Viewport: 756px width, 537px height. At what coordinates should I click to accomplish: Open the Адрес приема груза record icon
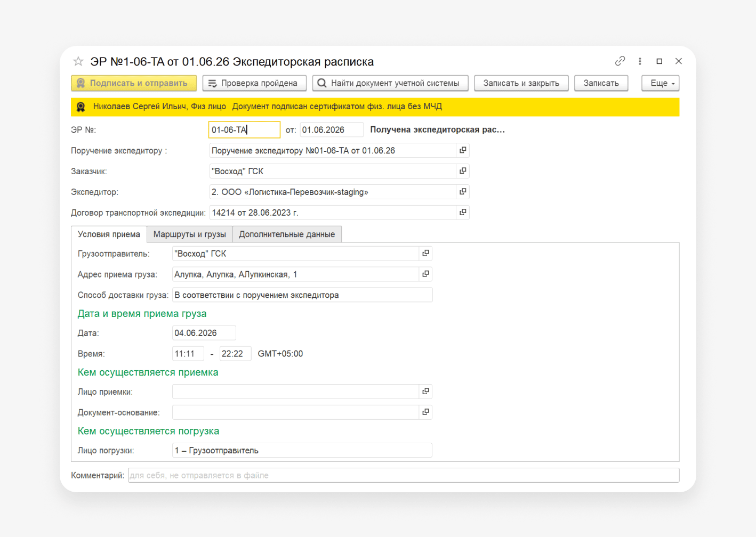[425, 274]
